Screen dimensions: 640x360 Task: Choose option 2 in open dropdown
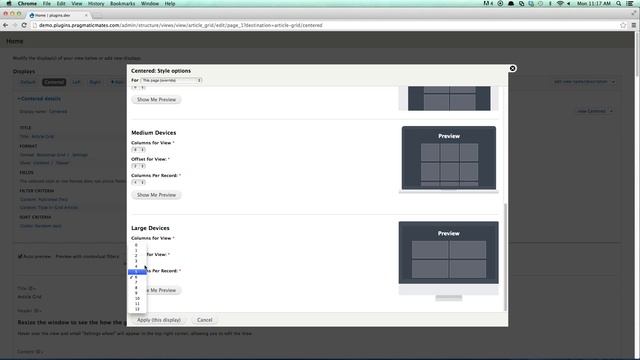click(x=137, y=256)
